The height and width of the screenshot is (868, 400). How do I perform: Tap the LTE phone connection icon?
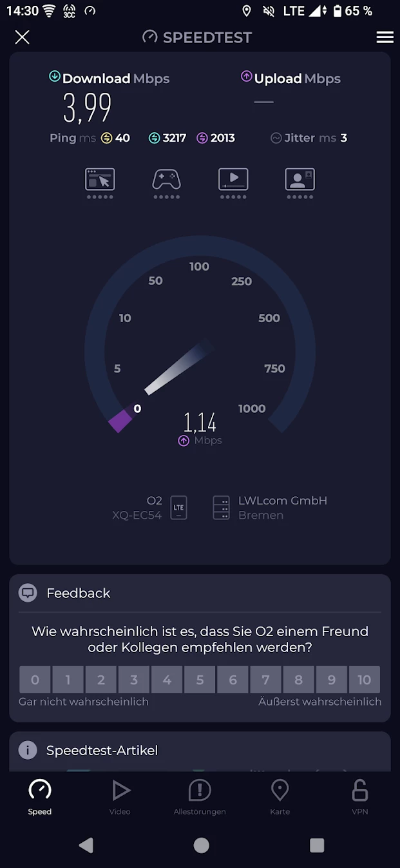point(178,508)
